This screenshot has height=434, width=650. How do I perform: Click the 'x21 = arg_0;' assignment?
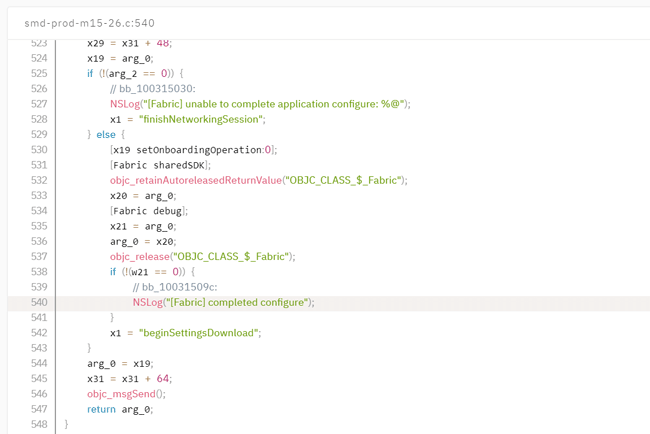point(143,226)
